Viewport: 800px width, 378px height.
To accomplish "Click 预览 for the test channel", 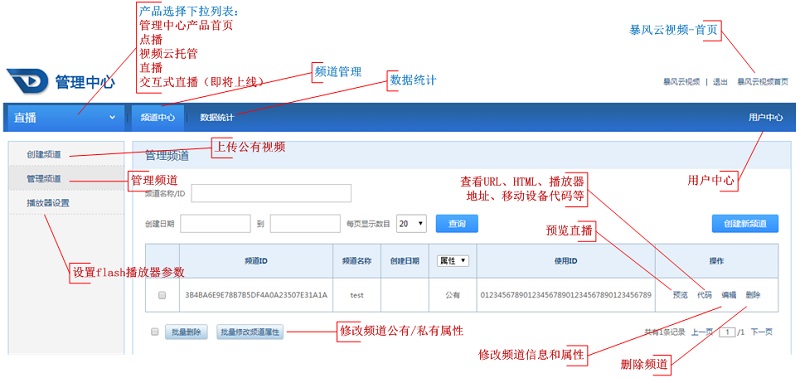I will click(680, 295).
